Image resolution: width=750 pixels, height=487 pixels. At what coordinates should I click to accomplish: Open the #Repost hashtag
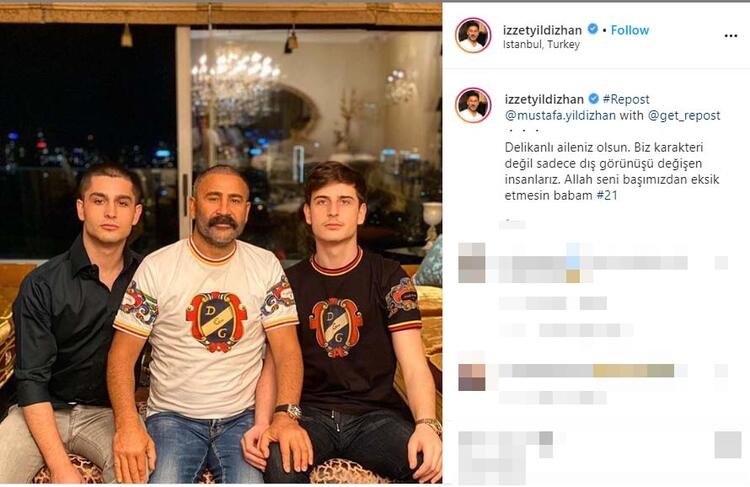pos(626,98)
